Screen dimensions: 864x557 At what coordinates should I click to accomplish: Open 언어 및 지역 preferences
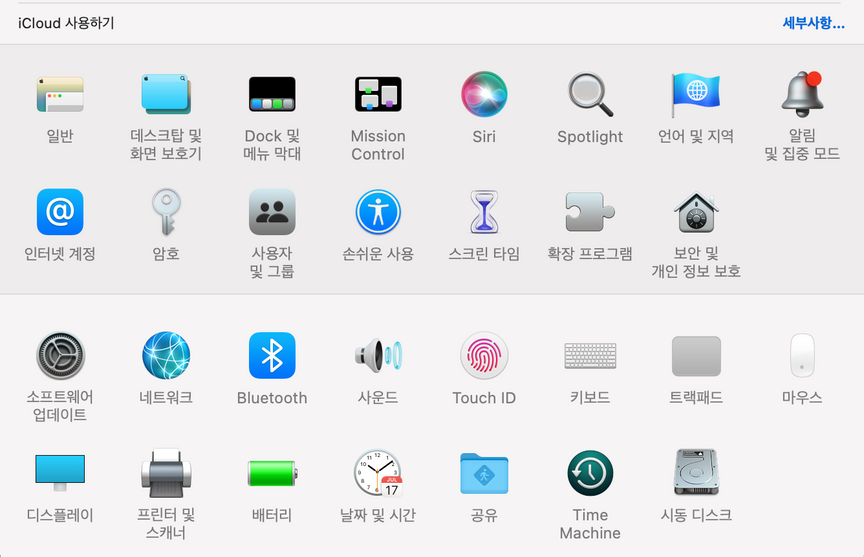pyautogui.click(x=696, y=94)
